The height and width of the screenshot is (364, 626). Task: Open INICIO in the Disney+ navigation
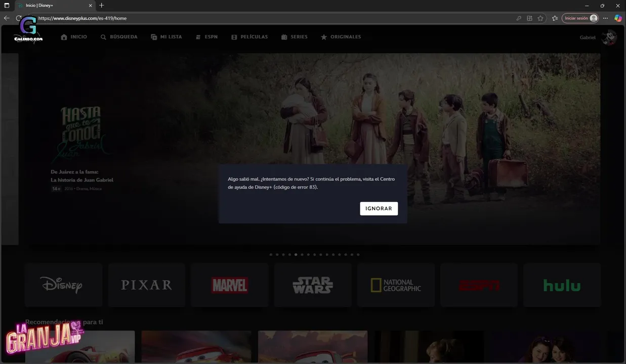coord(74,37)
